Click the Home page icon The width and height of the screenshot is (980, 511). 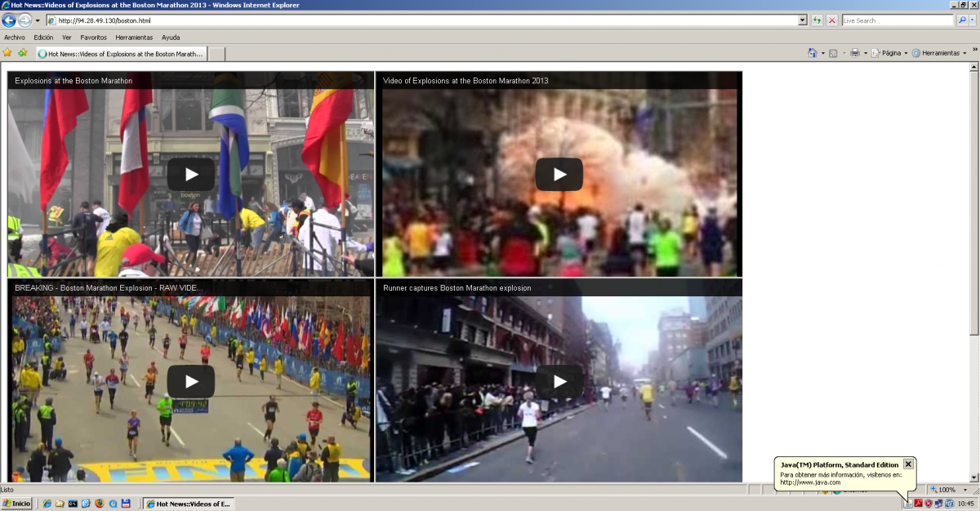tap(812, 53)
